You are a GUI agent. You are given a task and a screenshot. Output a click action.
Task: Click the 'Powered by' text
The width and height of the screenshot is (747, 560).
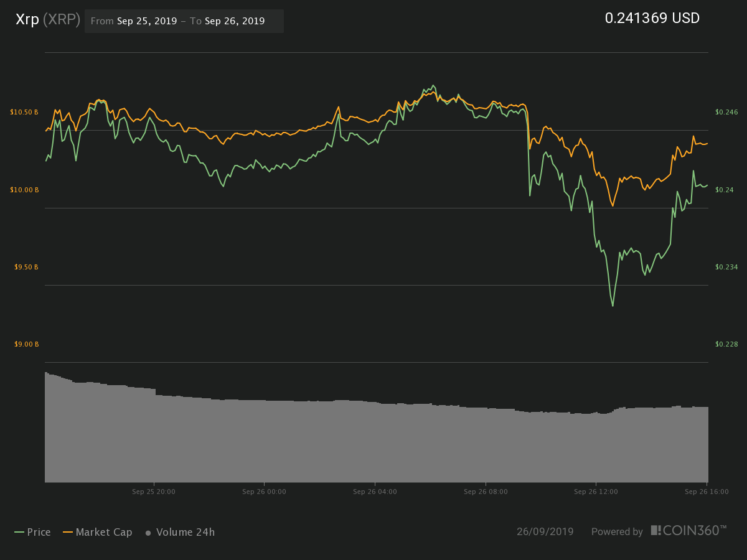[617, 532]
